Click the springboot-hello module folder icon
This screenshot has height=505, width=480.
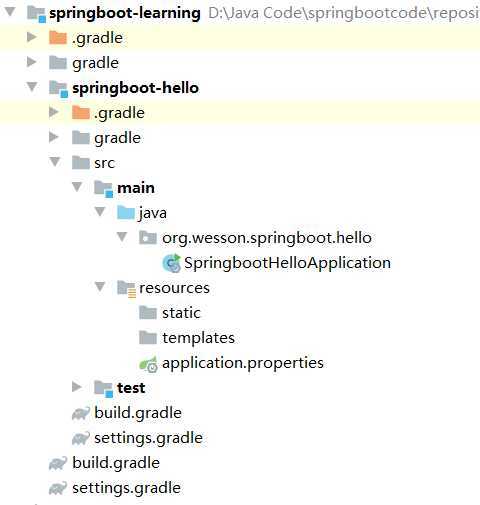click(58, 89)
